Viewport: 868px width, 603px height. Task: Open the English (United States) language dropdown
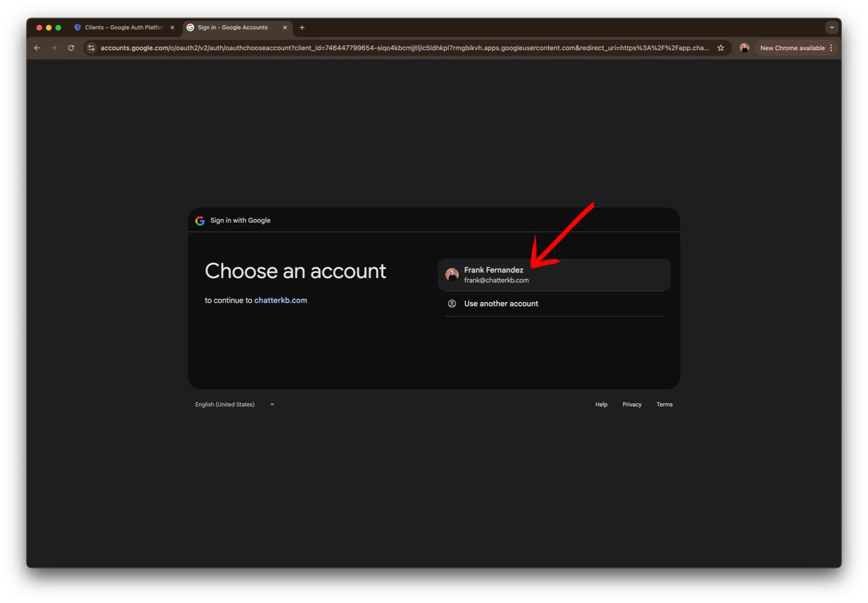point(234,405)
